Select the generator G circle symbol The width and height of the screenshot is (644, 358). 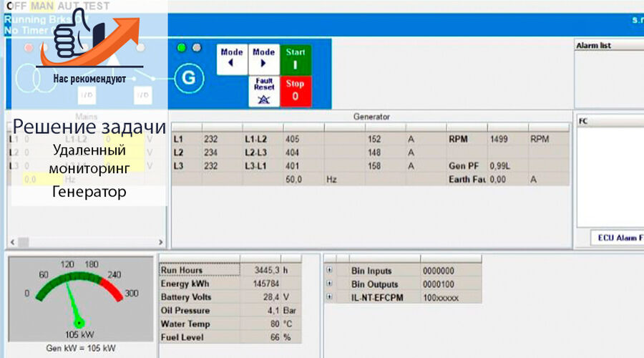point(189,77)
